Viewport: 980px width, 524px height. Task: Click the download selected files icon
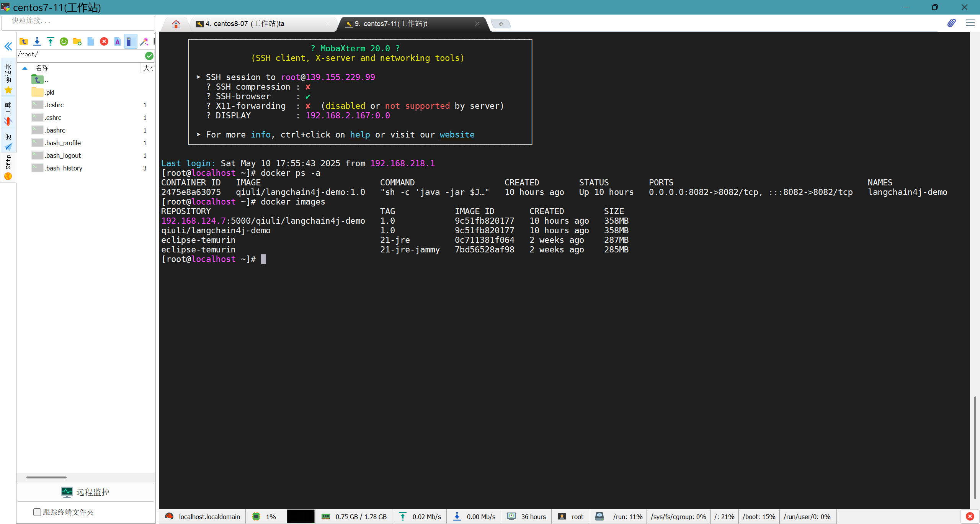[37, 41]
